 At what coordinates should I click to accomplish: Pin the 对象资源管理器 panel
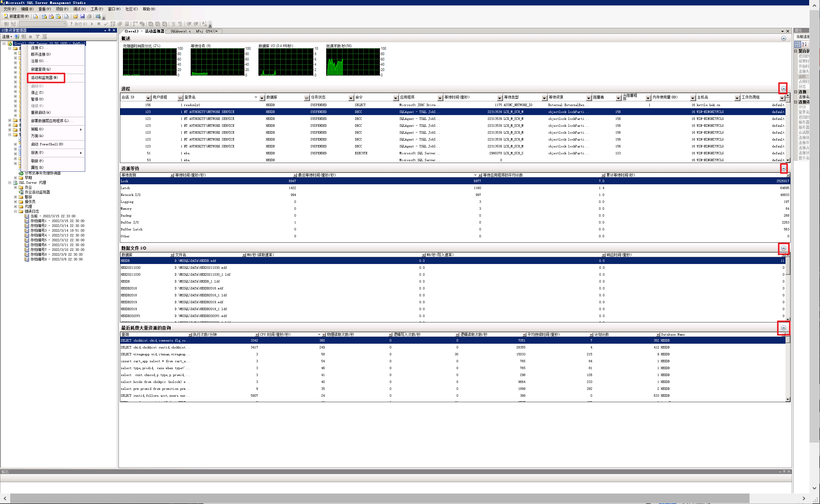click(109, 30)
